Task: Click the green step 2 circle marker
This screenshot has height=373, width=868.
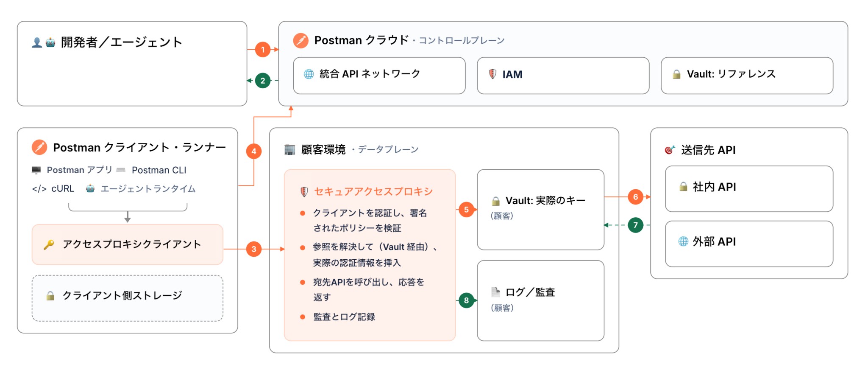Action: click(263, 81)
